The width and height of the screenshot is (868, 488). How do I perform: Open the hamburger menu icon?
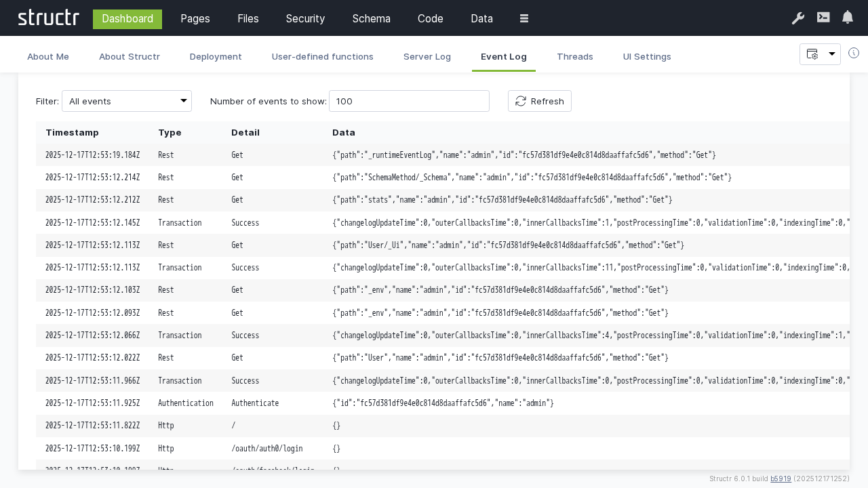pyautogui.click(x=524, y=19)
